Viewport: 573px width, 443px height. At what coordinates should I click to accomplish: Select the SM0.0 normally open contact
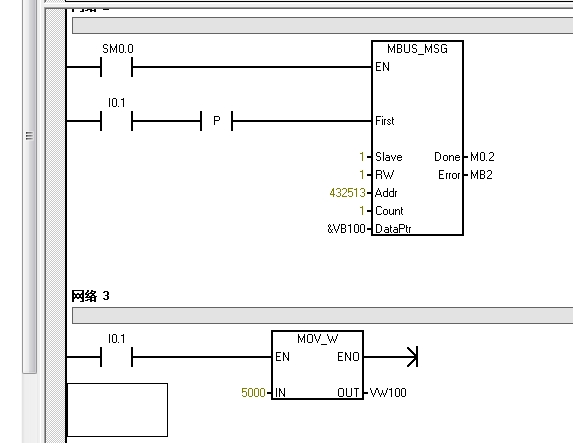[117, 67]
